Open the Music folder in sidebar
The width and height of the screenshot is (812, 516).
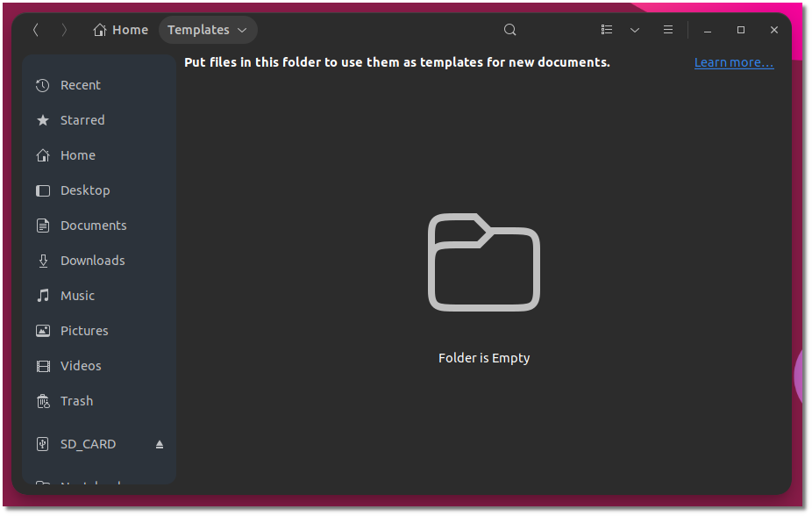(77, 295)
